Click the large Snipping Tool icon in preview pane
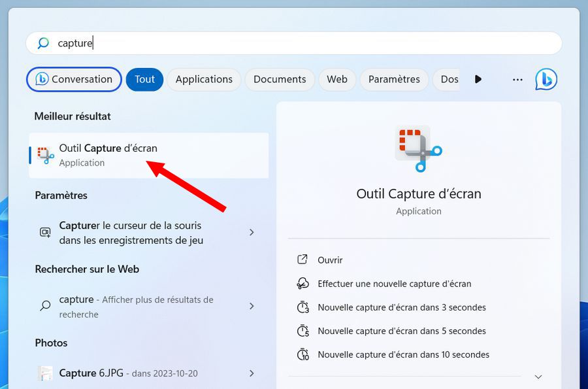This screenshot has height=389, width=588. pos(419,149)
